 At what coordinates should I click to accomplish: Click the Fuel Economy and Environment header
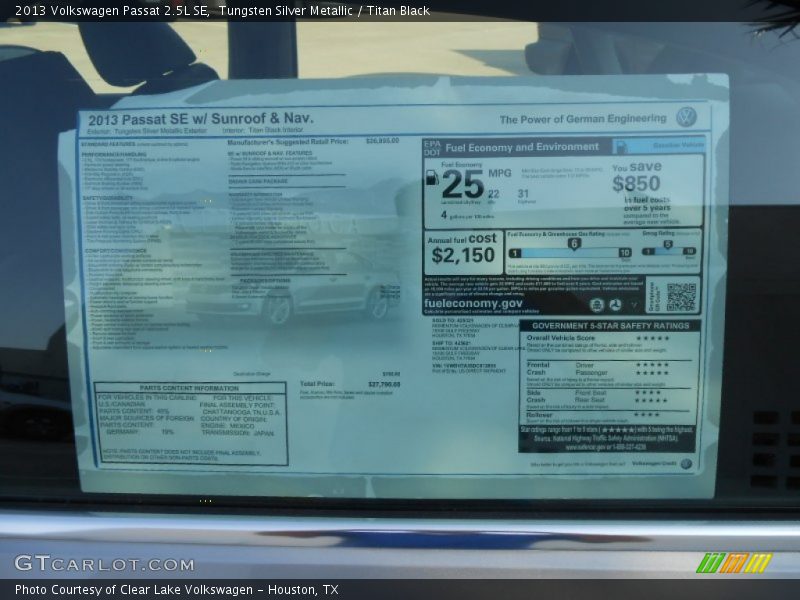click(x=522, y=147)
